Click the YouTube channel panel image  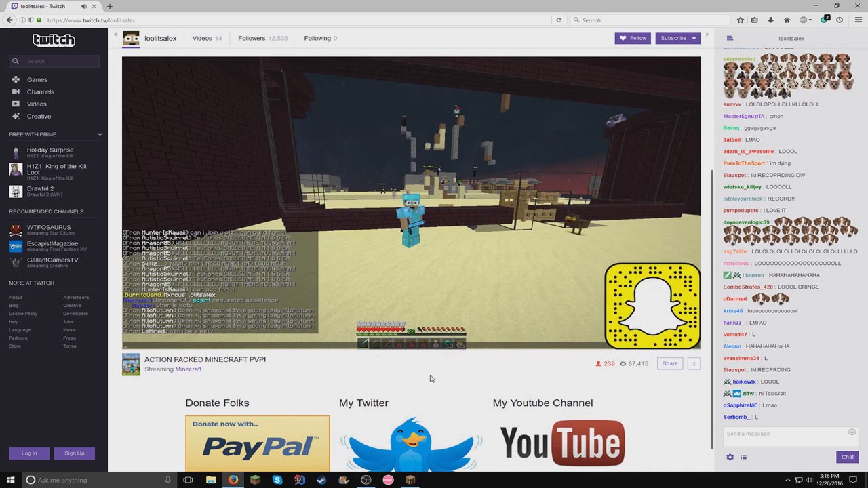click(563, 443)
